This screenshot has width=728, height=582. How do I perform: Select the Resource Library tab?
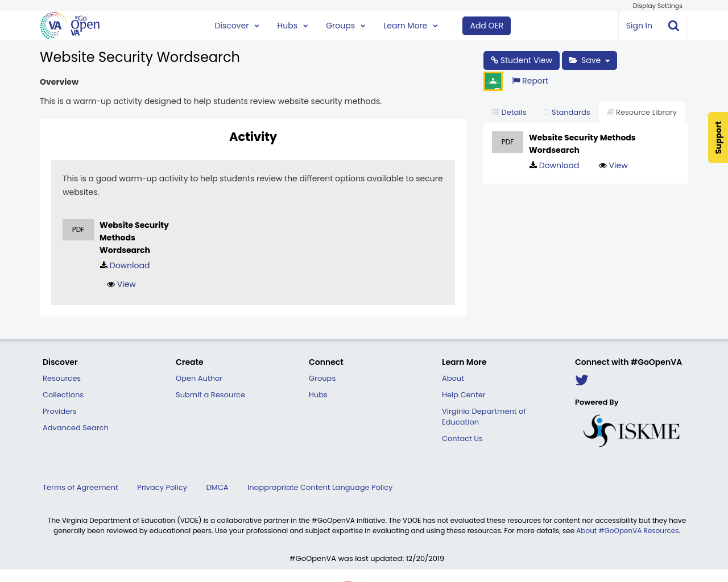(642, 111)
